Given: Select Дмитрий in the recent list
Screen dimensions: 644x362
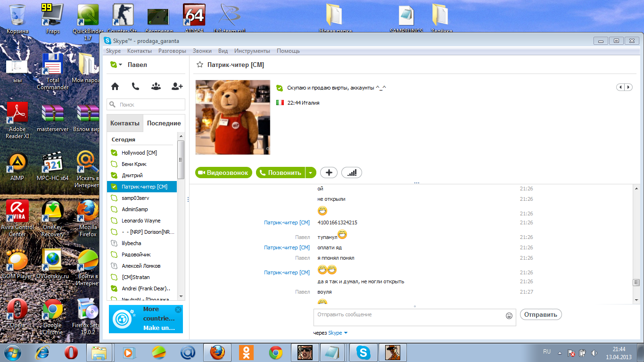Looking at the screenshot, I should tap(142, 175).
